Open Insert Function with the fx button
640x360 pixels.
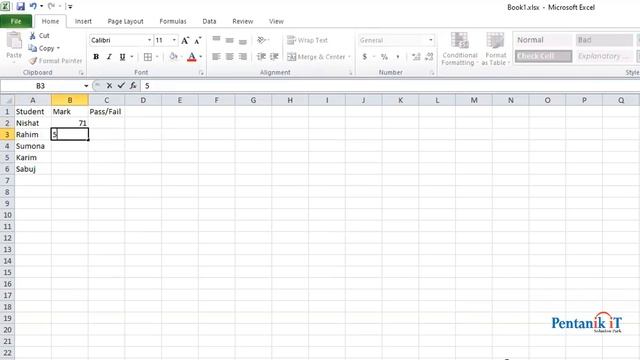click(133, 86)
